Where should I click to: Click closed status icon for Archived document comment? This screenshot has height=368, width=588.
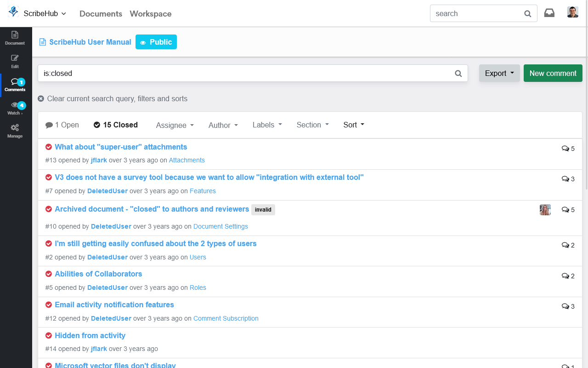pos(49,209)
